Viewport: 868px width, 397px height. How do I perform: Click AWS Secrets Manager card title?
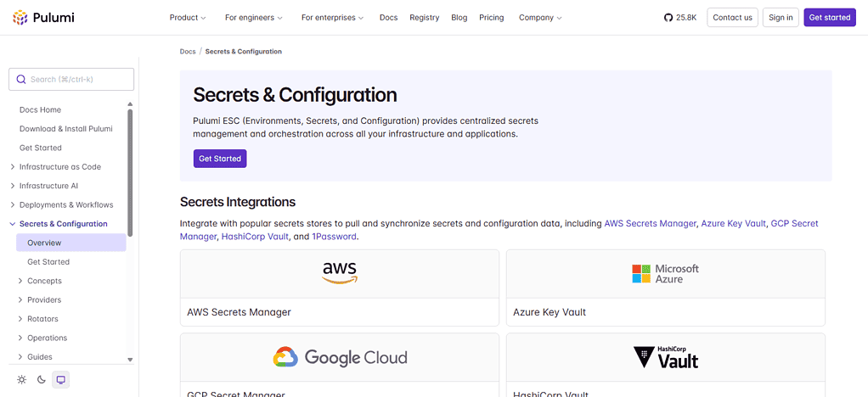[240, 312]
